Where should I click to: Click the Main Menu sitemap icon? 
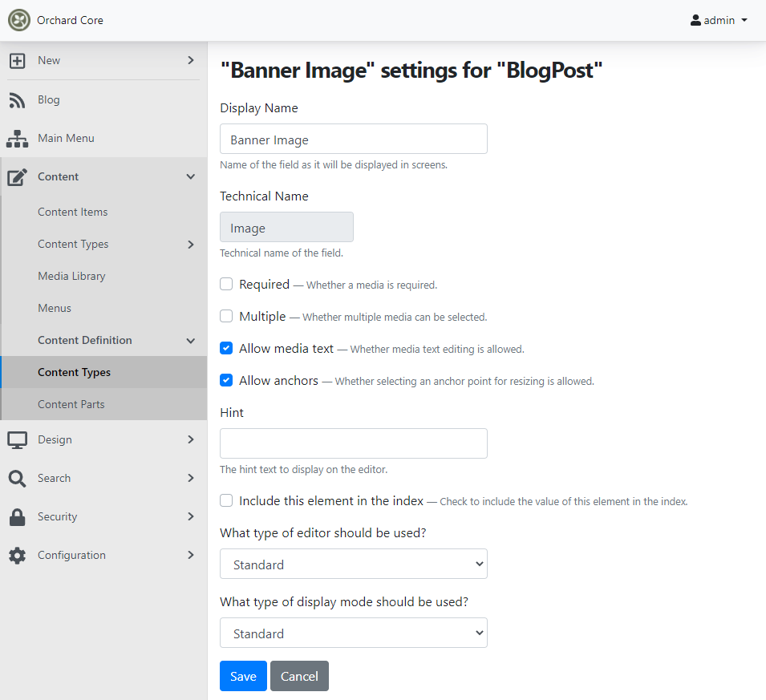click(x=17, y=139)
